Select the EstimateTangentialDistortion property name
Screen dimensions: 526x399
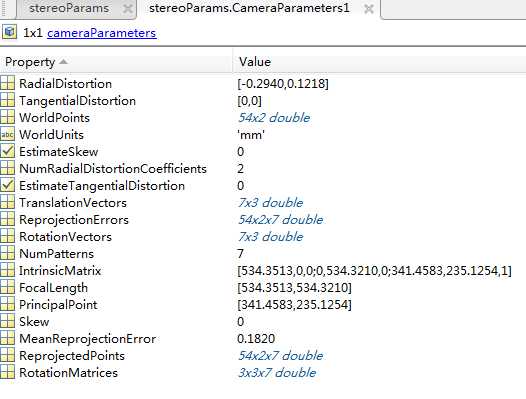point(102,186)
